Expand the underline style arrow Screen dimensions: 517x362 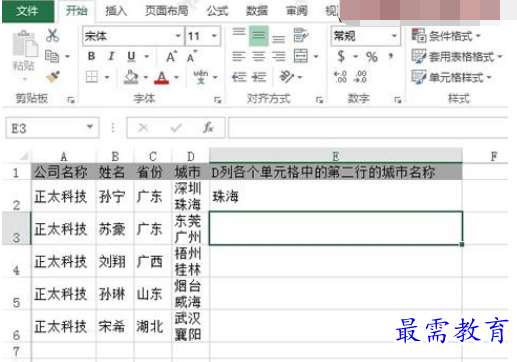tap(147, 57)
